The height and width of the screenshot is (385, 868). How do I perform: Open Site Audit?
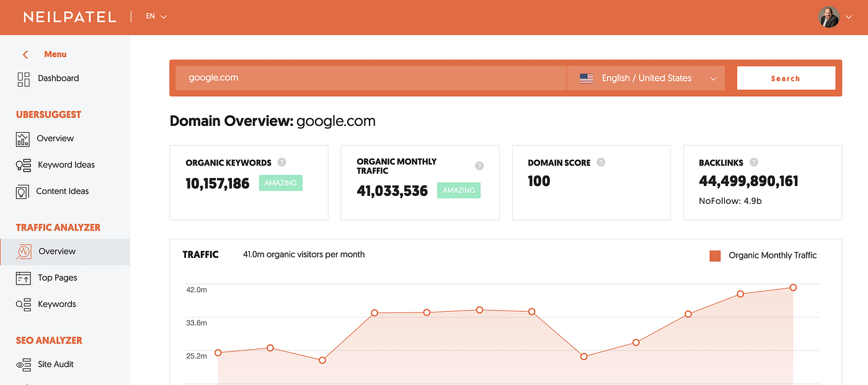point(56,364)
